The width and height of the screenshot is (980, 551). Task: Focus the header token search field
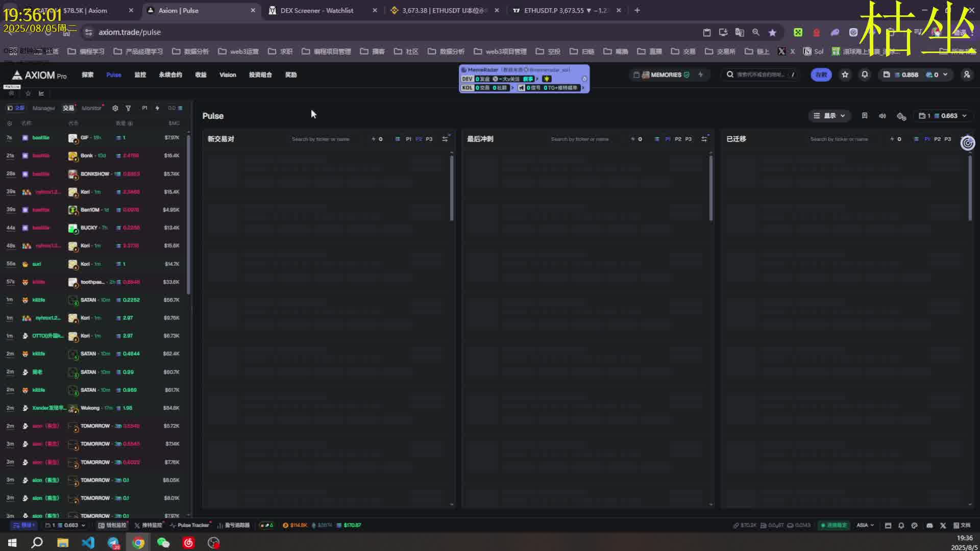(761, 75)
